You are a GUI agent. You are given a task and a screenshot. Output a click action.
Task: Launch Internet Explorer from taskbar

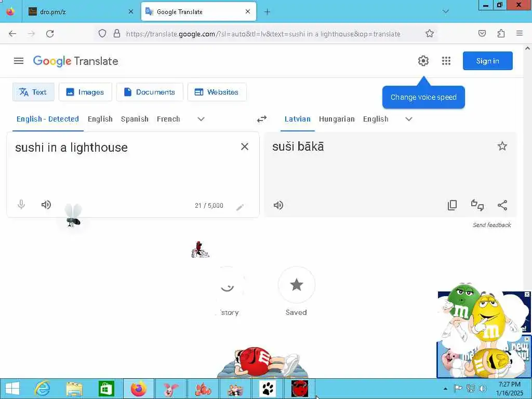(43, 389)
